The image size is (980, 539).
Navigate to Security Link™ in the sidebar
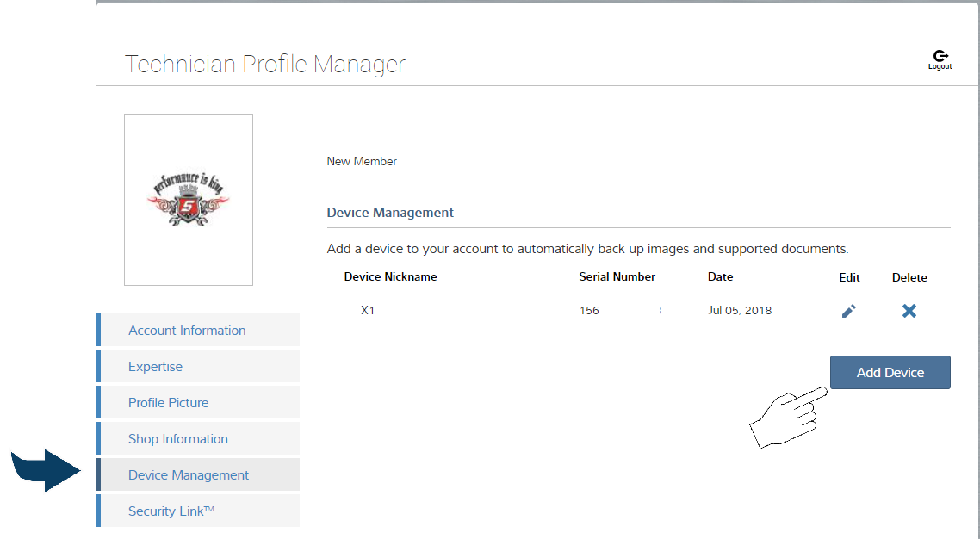171,511
